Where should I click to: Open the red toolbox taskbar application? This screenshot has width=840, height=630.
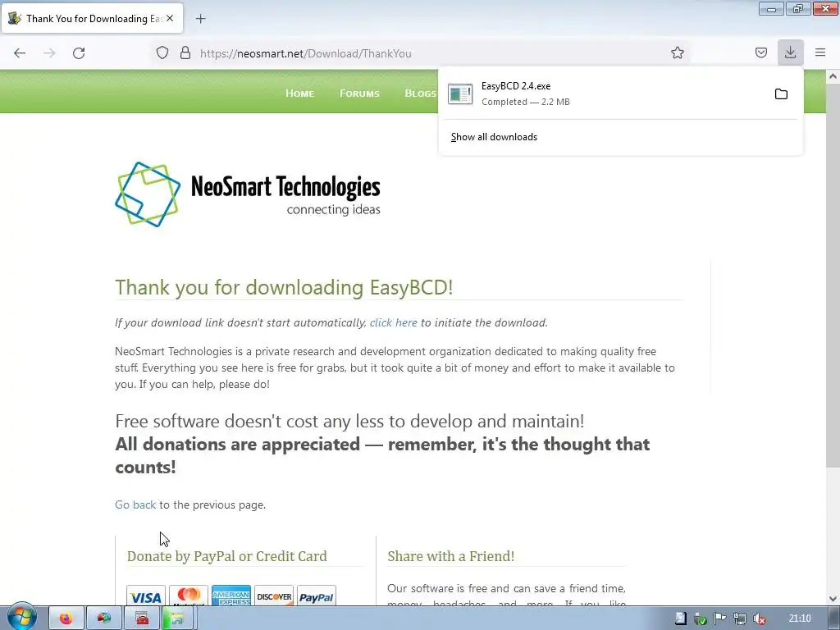pos(142,619)
